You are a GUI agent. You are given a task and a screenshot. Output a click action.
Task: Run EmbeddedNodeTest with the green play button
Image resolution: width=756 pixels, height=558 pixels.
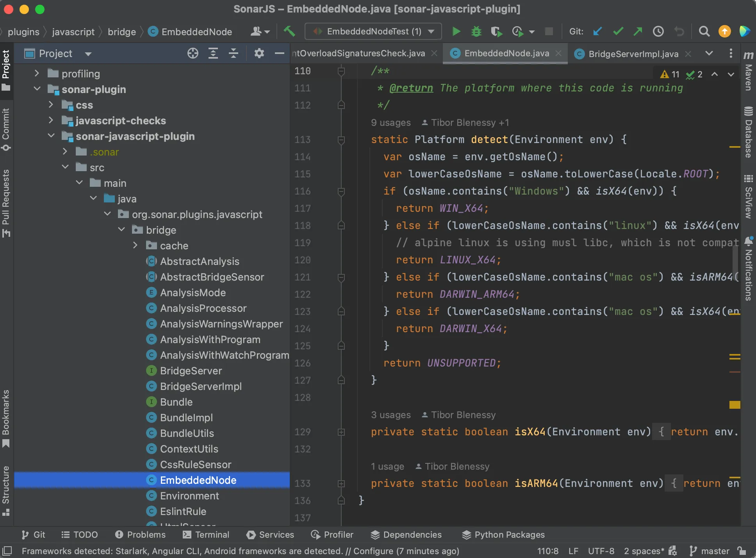click(456, 31)
